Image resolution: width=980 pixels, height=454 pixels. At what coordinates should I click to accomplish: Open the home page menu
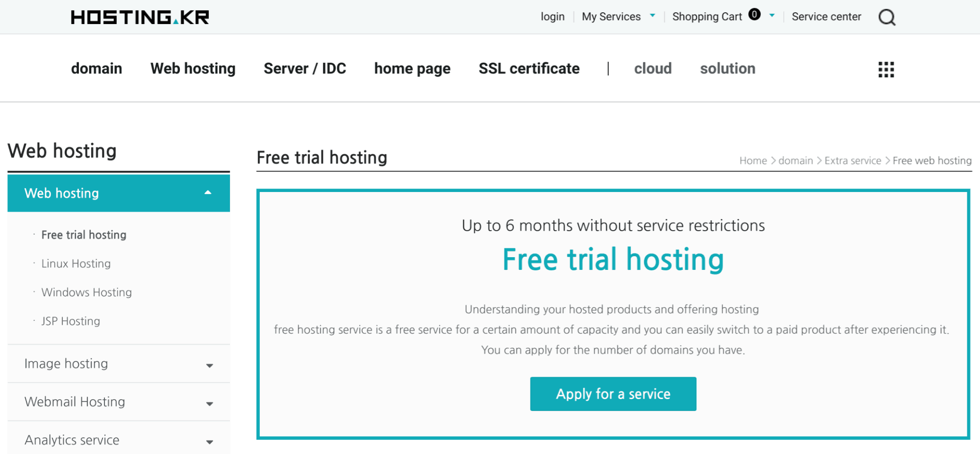tap(412, 69)
